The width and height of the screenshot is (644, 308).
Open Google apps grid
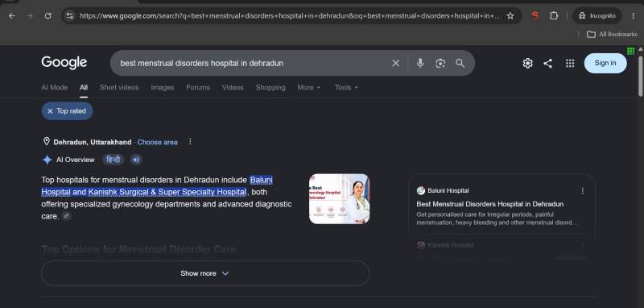[570, 64]
